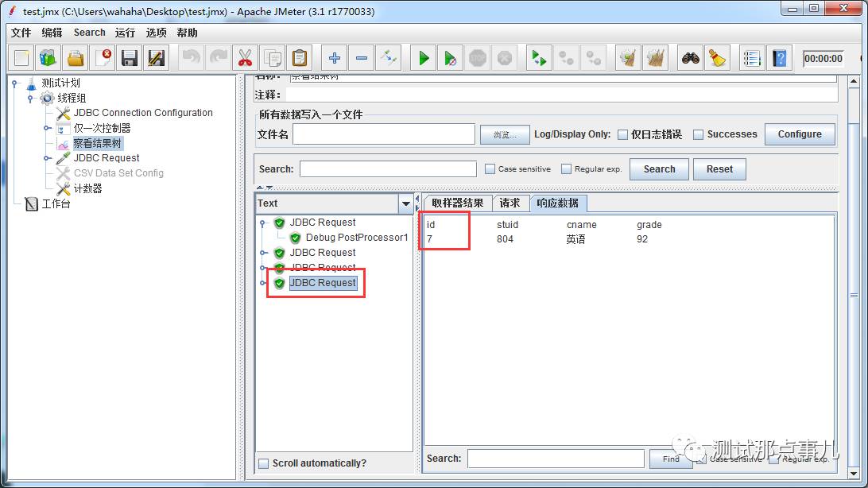This screenshot has height=488, width=868.
Task: Enable the 仅日志错误 checkbox
Action: click(622, 134)
